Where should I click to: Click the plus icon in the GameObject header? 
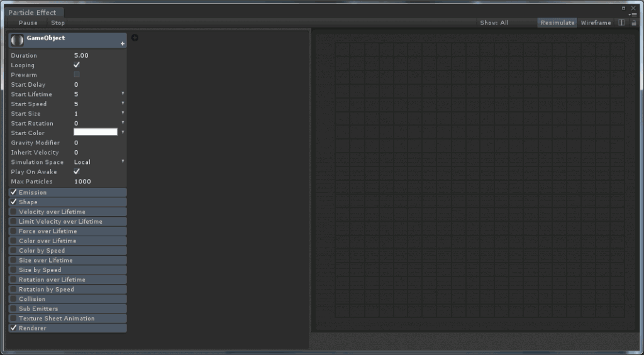coord(123,43)
